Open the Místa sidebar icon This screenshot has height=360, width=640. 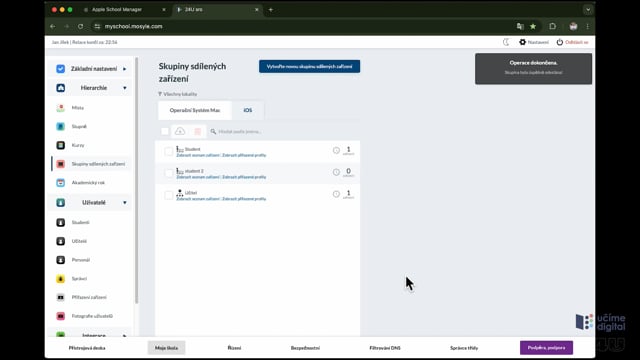[60, 108]
